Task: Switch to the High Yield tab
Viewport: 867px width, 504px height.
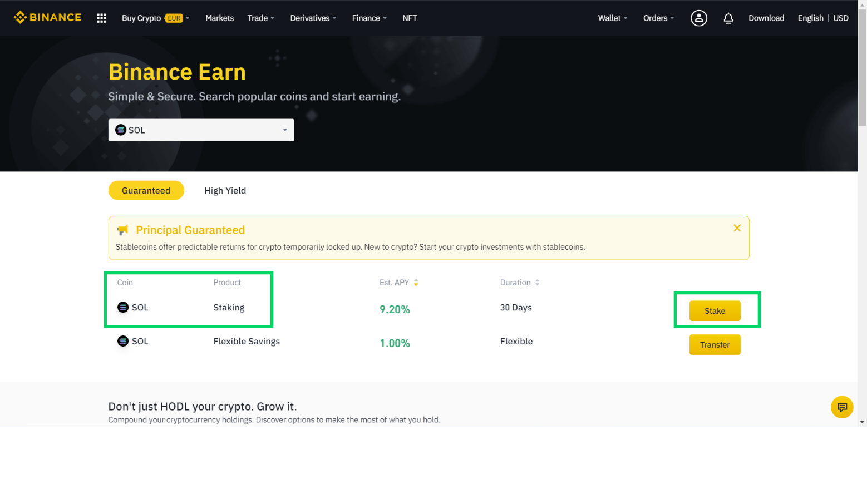Action: tap(225, 190)
